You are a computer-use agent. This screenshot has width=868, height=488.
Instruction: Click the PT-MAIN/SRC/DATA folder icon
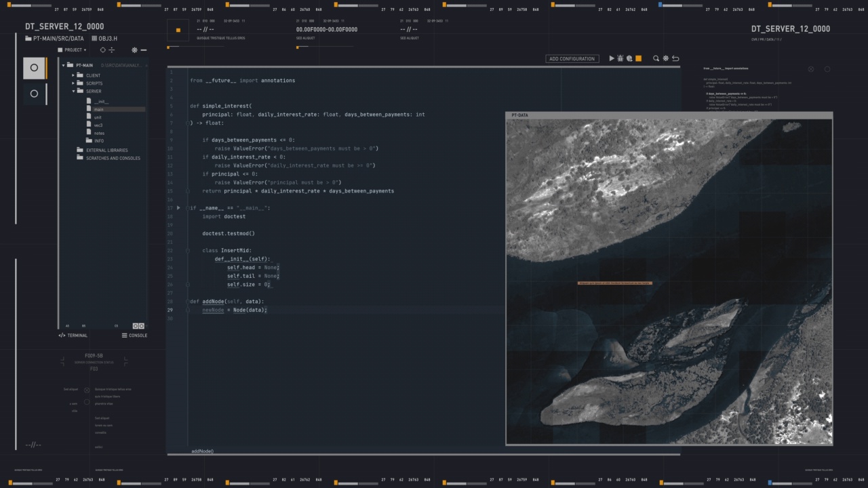[x=28, y=39]
